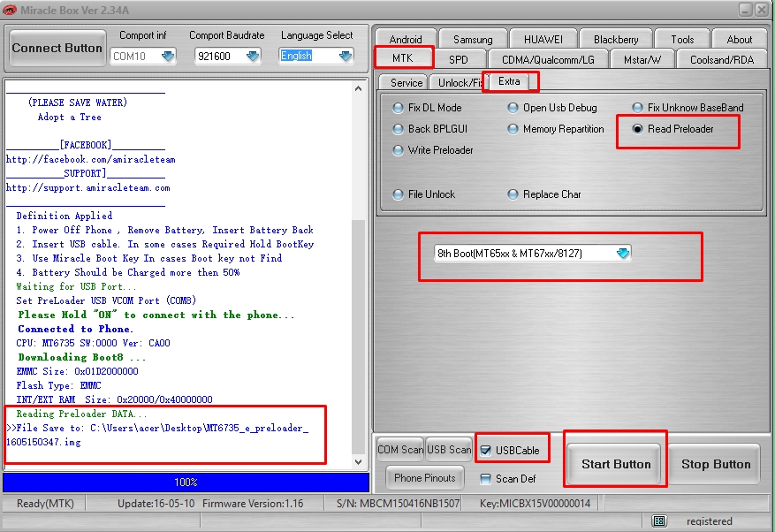The image size is (775, 532).
Task: Click the Start Button
Action: pos(615,464)
